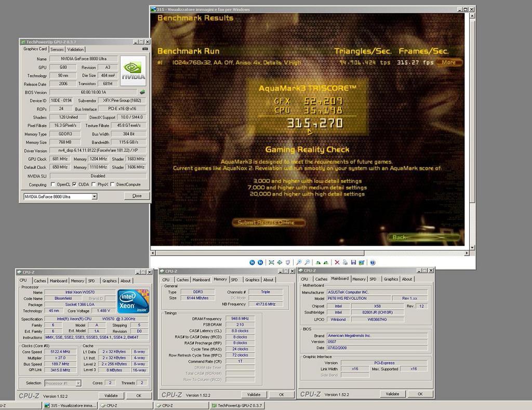Viewport: 532px width, 410px height.
Task: Open Mainboard tab in left CPU-Z window
Action: 58,281
